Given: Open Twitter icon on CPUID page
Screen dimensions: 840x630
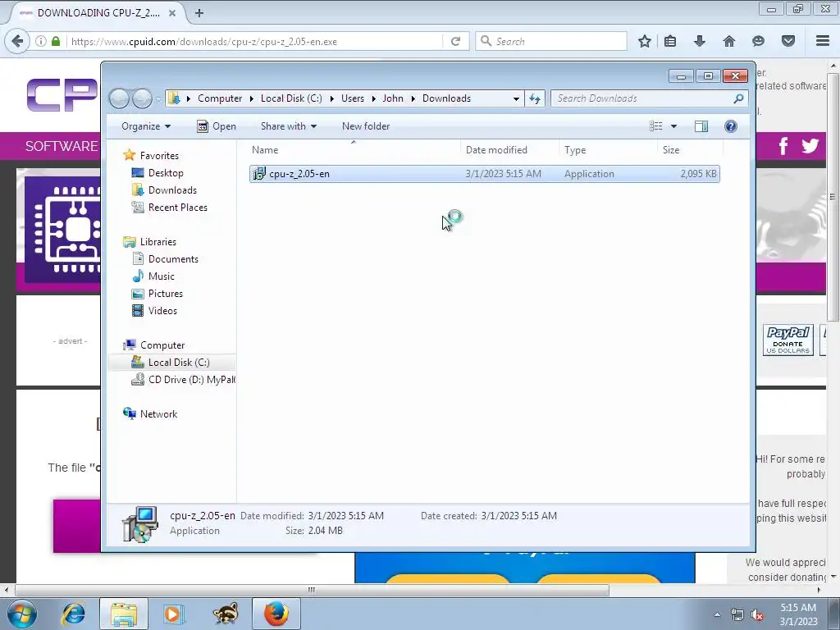Looking at the screenshot, I should [x=810, y=146].
